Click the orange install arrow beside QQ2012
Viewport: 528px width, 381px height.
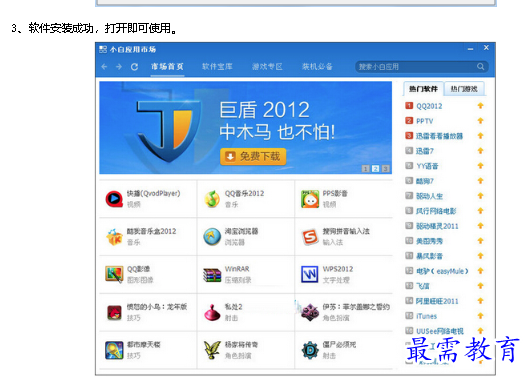481,106
